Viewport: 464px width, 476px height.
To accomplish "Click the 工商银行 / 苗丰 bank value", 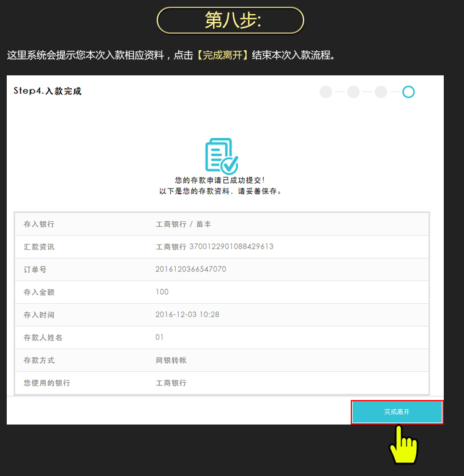I will click(x=184, y=224).
